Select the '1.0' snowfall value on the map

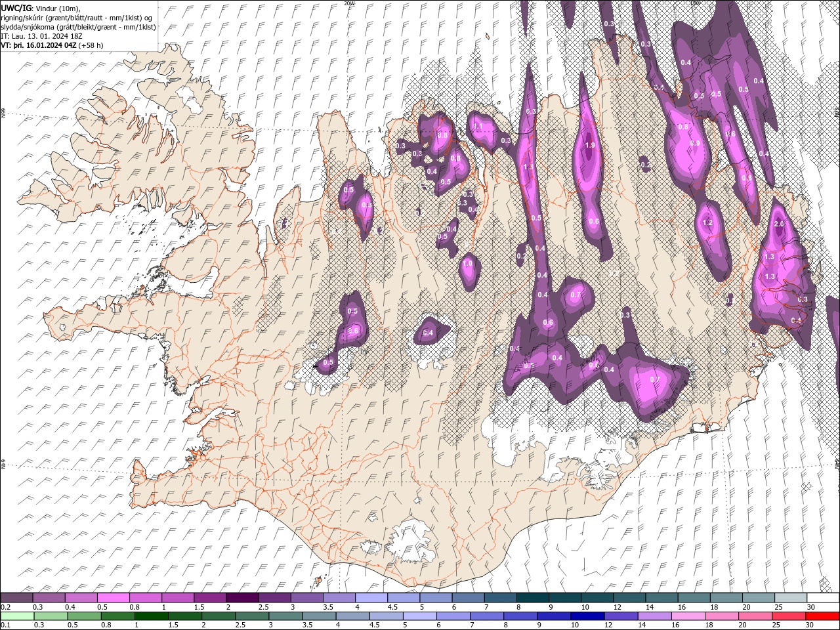[468, 263]
